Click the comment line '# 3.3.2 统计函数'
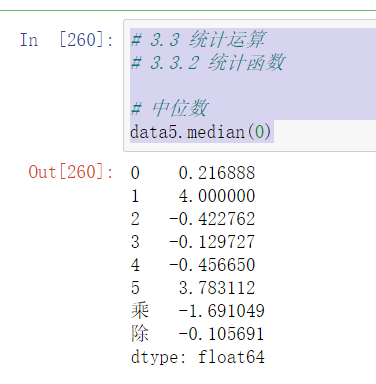 tap(208, 62)
